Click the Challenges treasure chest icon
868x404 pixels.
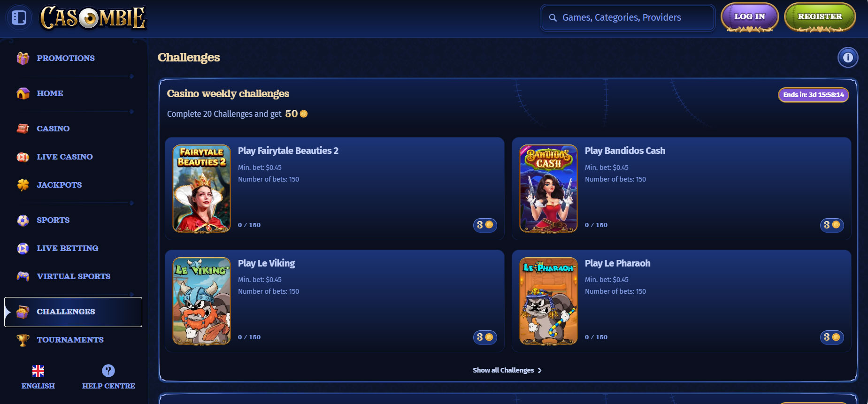point(23,312)
